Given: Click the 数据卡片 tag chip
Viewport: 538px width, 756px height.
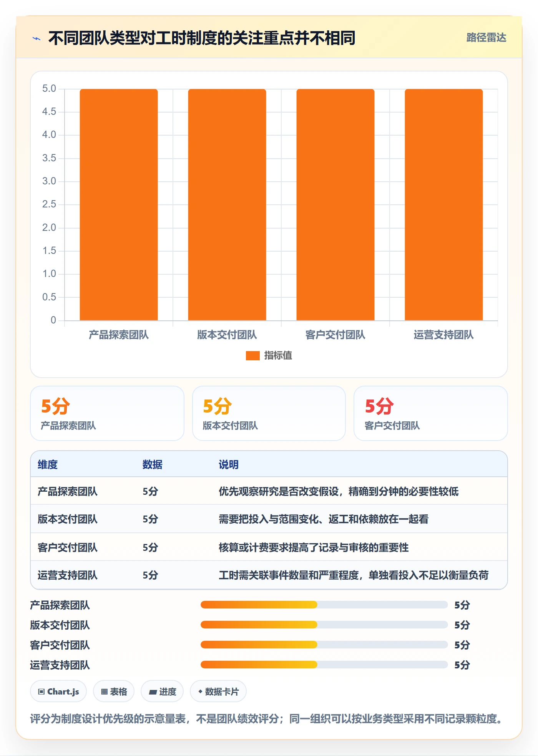Looking at the screenshot, I should pos(218,691).
